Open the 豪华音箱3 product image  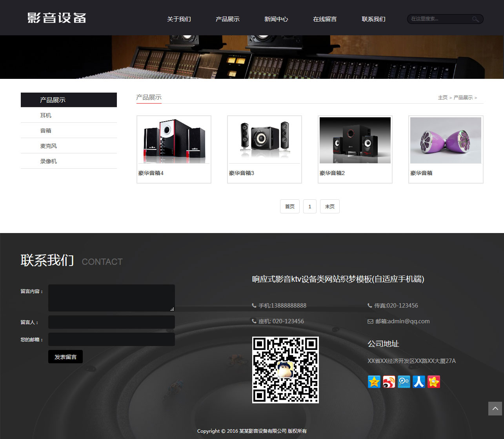(264, 140)
